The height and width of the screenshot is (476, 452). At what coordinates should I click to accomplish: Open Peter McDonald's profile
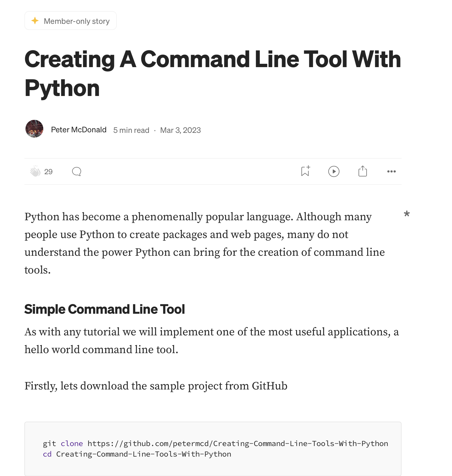tap(79, 130)
